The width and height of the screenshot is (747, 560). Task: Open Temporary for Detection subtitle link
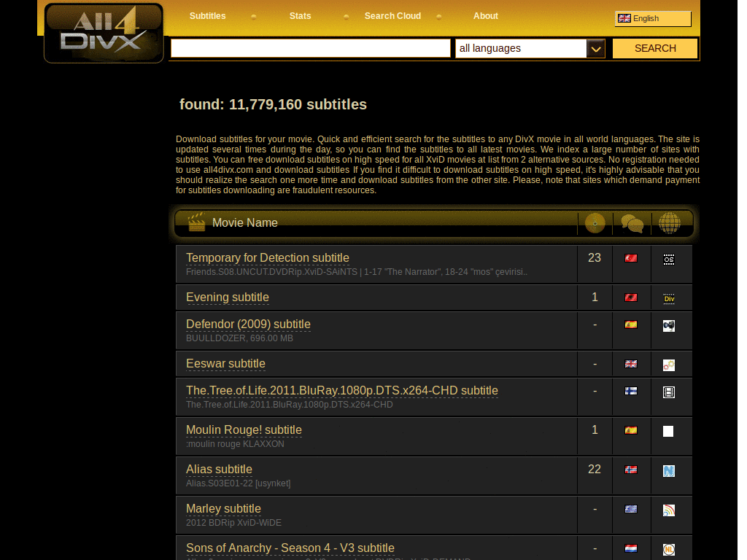267,257
